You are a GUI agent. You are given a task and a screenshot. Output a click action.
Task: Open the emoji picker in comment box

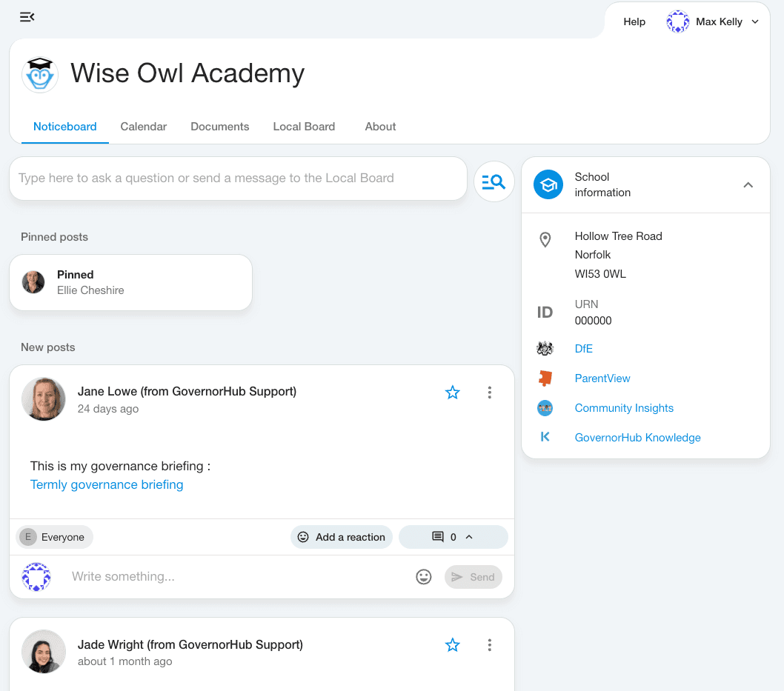424,577
